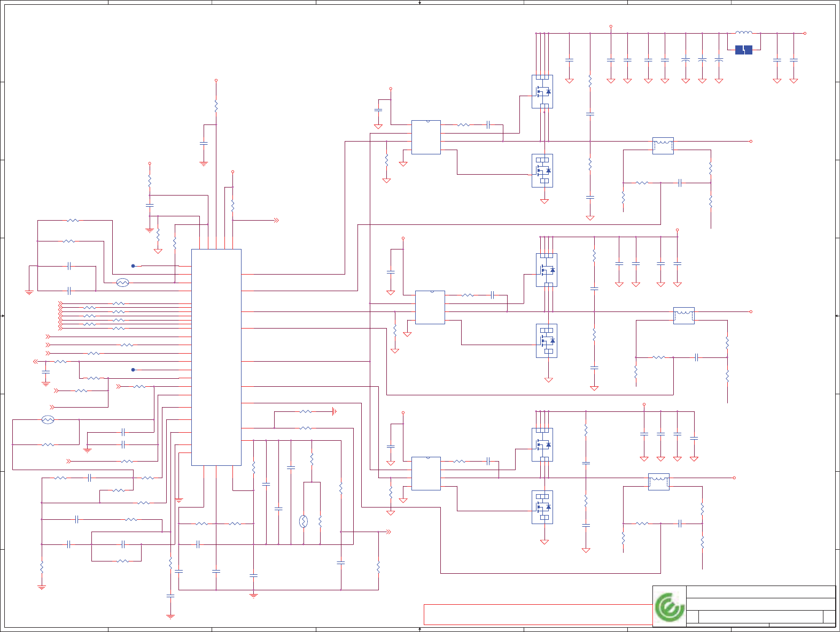Select the bottom gate driver IC

[x=426, y=473]
